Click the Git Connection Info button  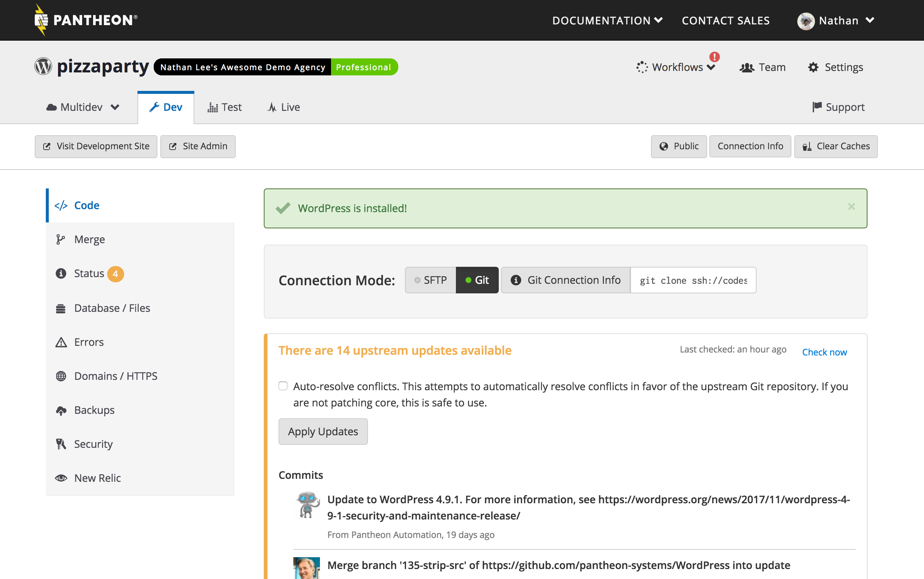coord(565,280)
